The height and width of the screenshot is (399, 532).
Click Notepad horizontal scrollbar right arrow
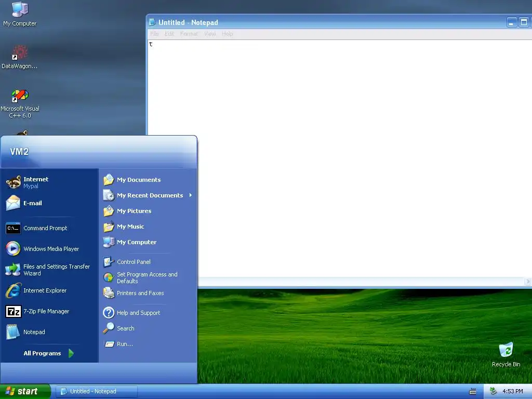(528, 282)
